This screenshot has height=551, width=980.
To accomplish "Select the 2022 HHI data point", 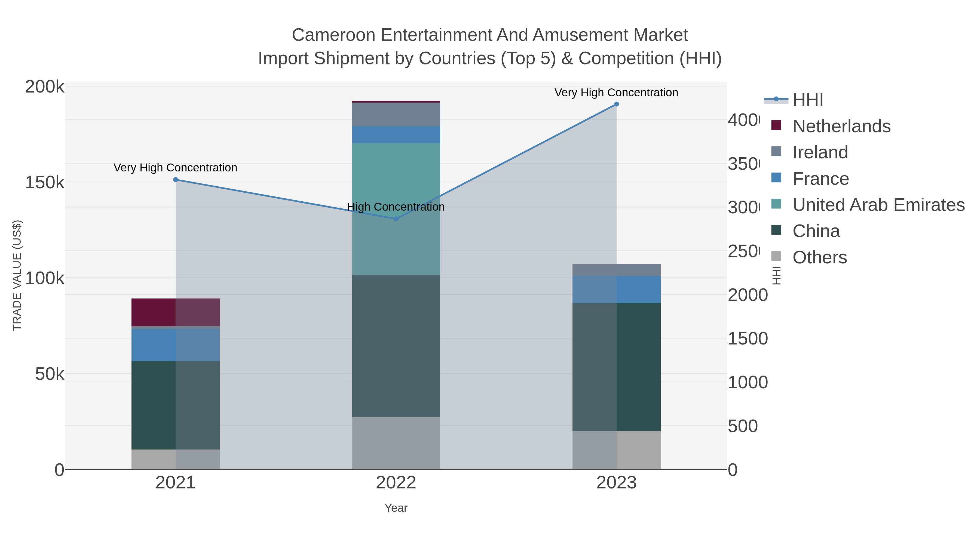I will 396,219.
